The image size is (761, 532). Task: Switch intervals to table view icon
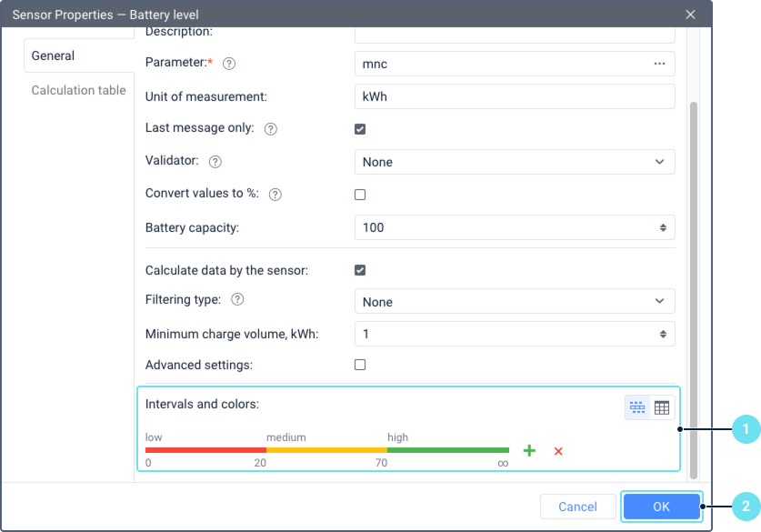click(x=662, y=407)
